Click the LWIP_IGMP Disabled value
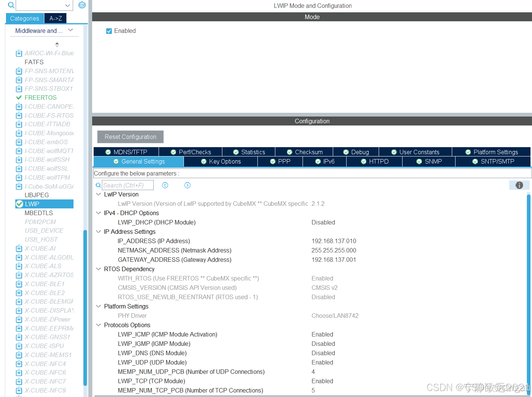This screenshot has height=397, width=532. click(x=323, y=344)
